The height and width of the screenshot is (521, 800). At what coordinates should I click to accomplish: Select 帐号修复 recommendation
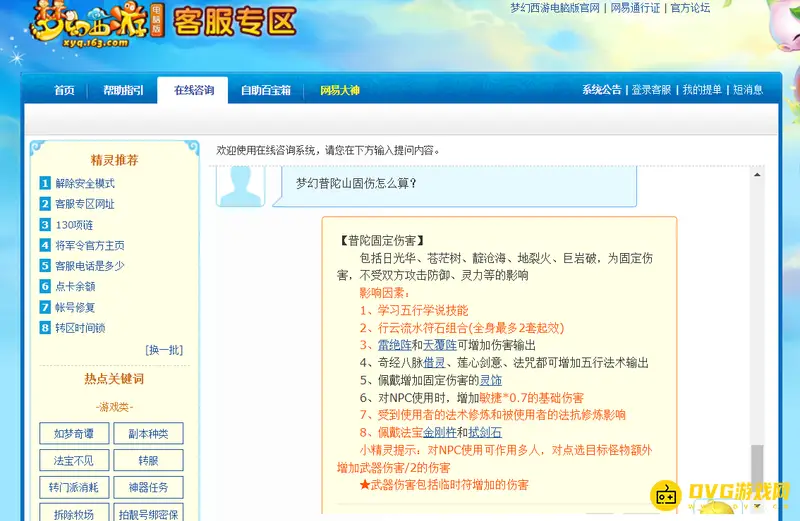pos(75,307)
